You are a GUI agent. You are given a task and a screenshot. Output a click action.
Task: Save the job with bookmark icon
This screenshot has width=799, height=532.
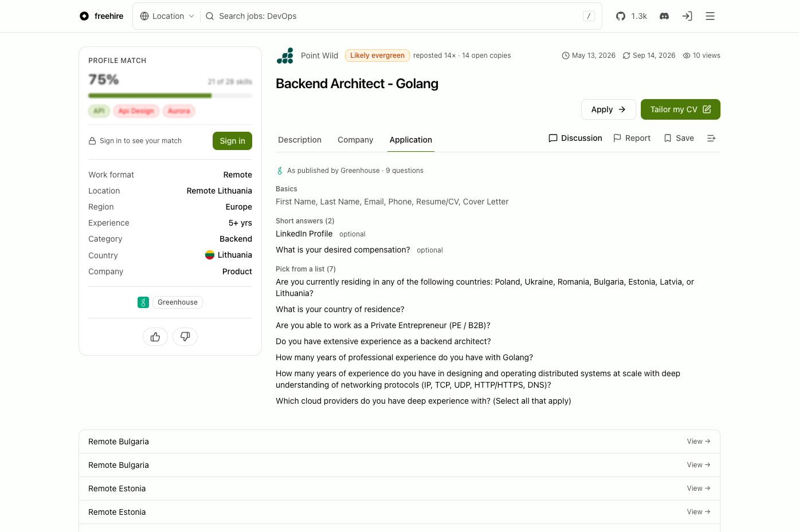679,138
